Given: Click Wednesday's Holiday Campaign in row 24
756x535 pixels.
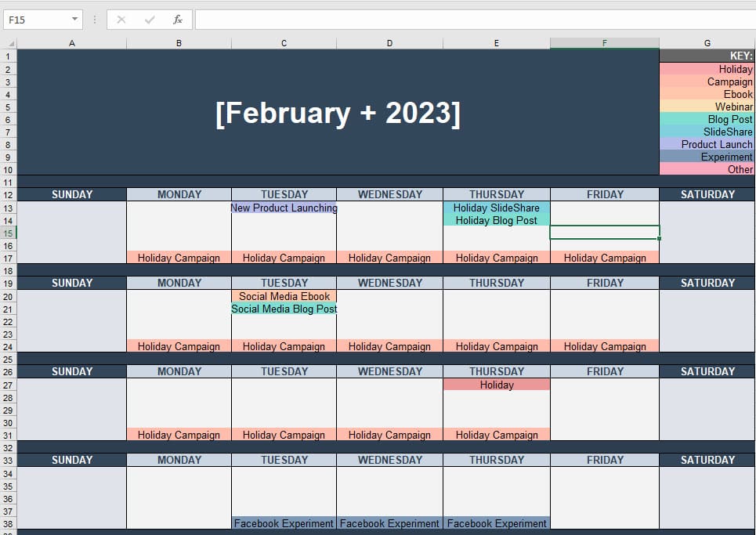Looking at the screenshot, I should click(x=389, y=346).
